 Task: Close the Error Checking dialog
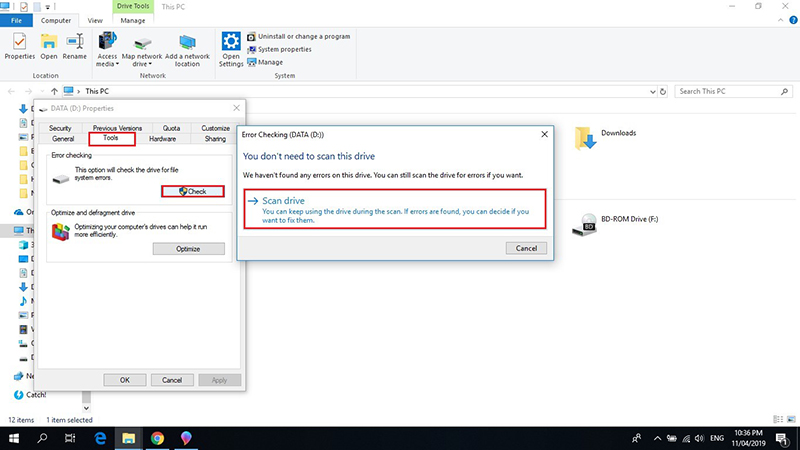[544, 134]
